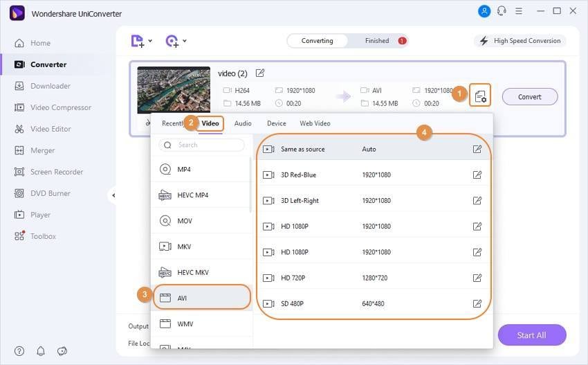Open the feedback chat icon
Viewport: 588px width, 365px height.
point(62,351)
